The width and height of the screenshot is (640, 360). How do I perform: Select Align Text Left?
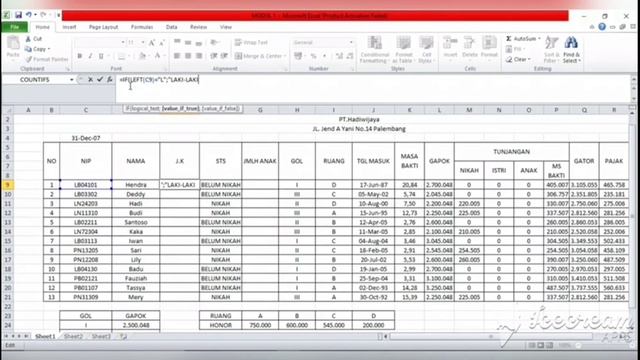point(177,56)
